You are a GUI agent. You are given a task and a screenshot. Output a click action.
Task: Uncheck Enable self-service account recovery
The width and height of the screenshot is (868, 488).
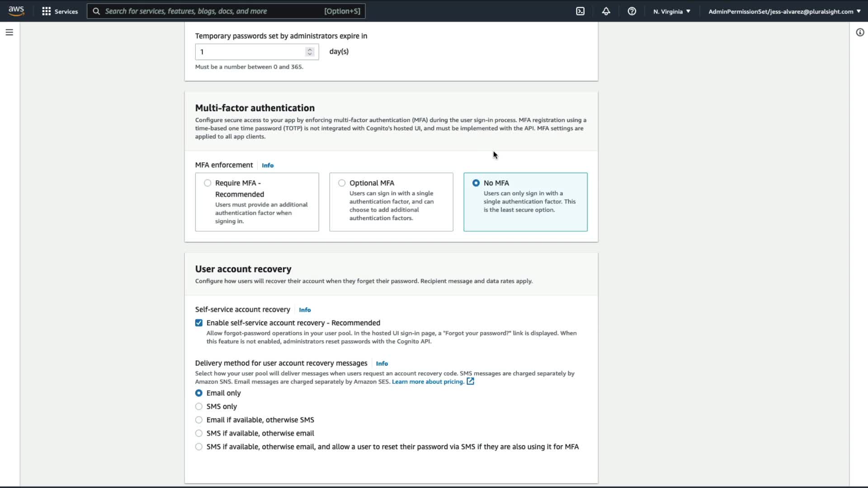tap(199, 323)
